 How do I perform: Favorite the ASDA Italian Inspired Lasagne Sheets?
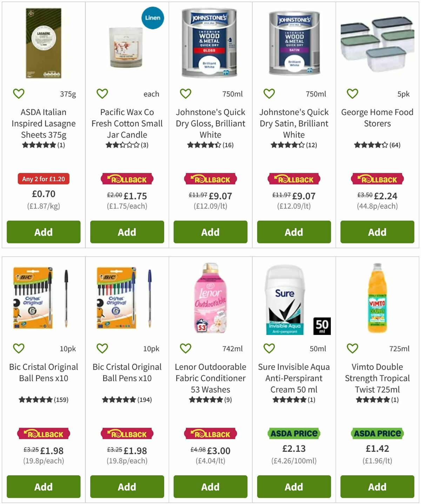19,93
